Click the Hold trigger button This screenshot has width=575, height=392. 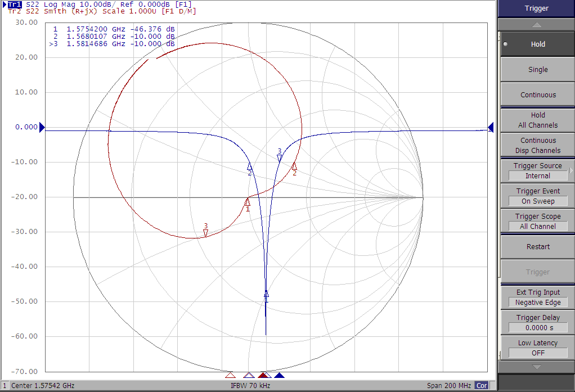click(537, 44)
